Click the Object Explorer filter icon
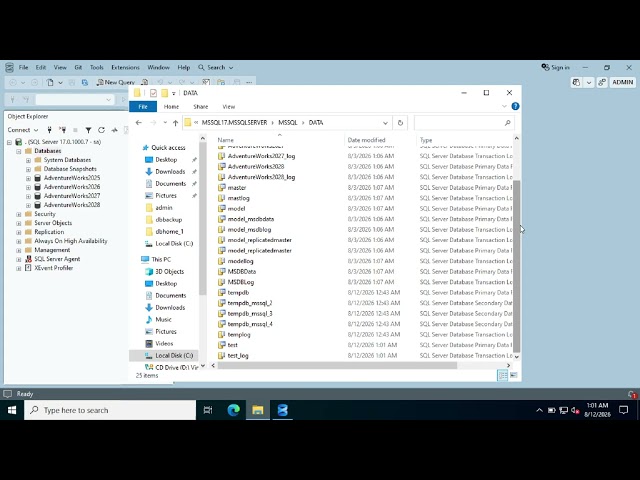The image size is (640, 480). (x=88, y=130)
